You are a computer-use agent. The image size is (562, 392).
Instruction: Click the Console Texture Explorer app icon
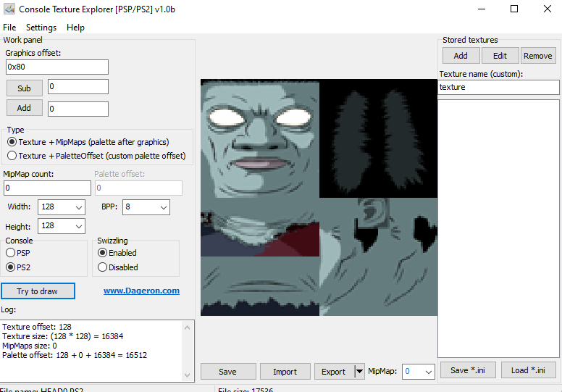(9, 9)
